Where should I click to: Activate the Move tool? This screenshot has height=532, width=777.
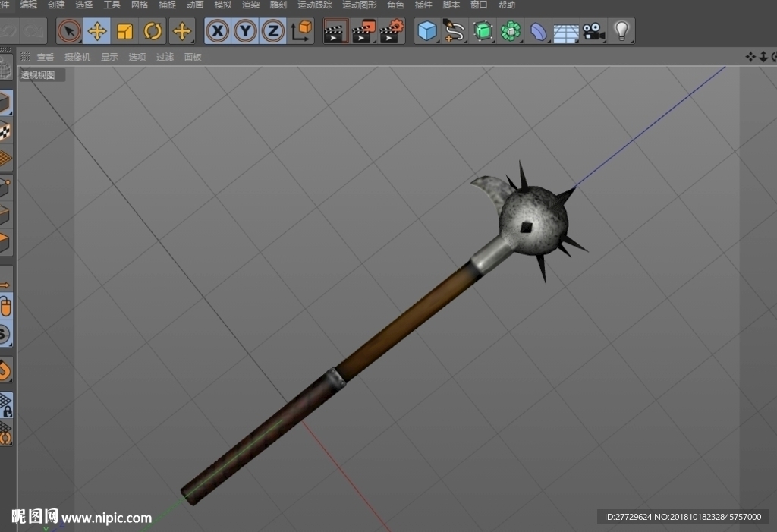pos(96,31)
